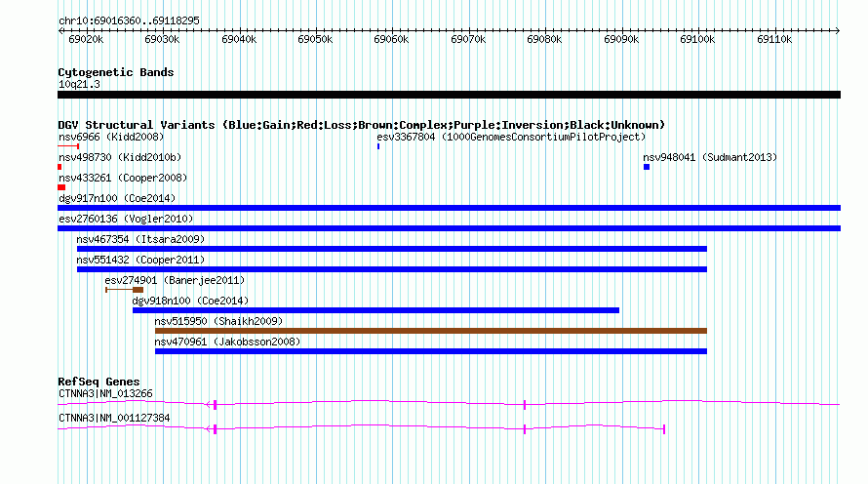Click the 69100k ruler tick label
Screen dimensions: 868x484
tap(697, 39)
